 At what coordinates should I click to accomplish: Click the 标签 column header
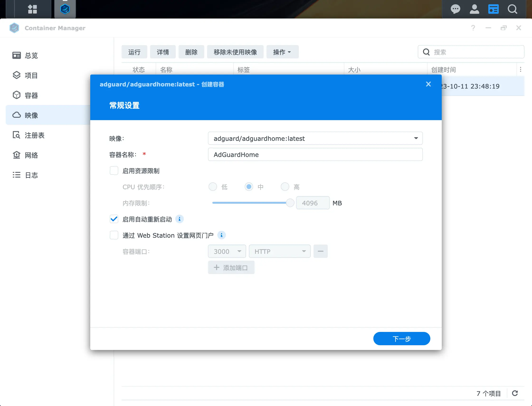coord(289,70)
